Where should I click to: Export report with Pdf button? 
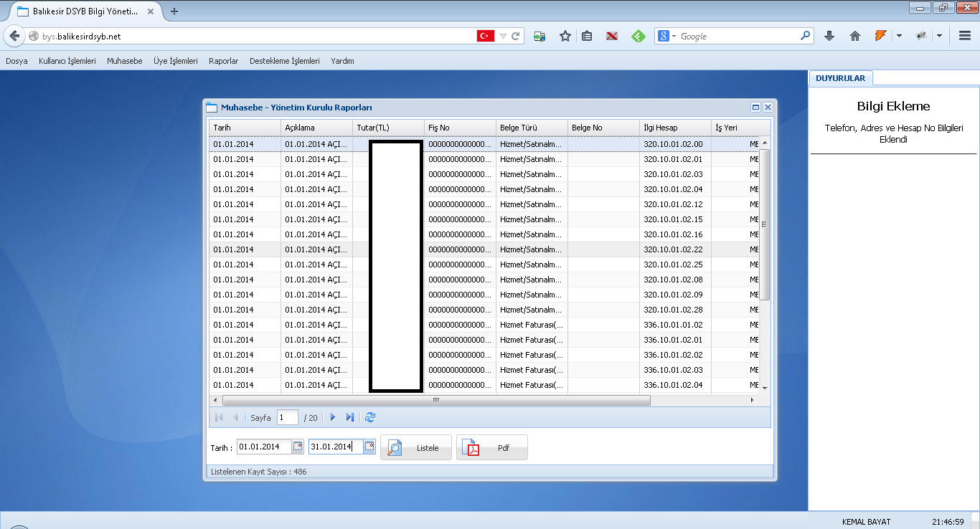[x=492, y=448]
